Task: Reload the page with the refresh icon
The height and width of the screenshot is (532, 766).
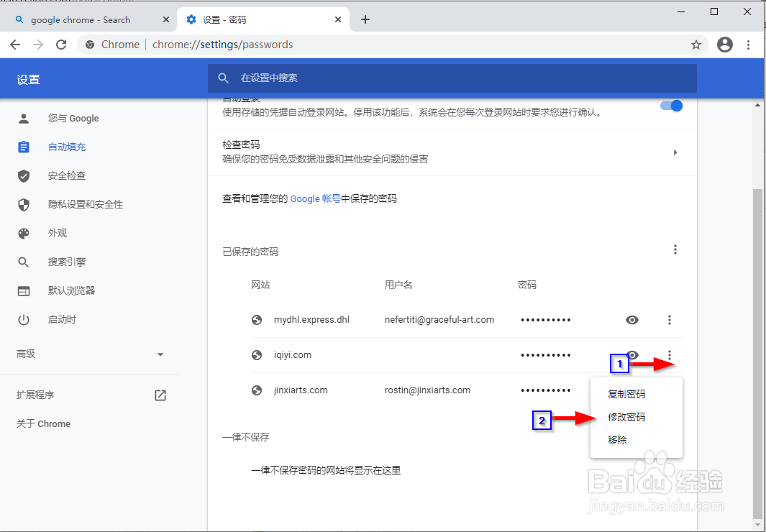Action: (61, 45)
